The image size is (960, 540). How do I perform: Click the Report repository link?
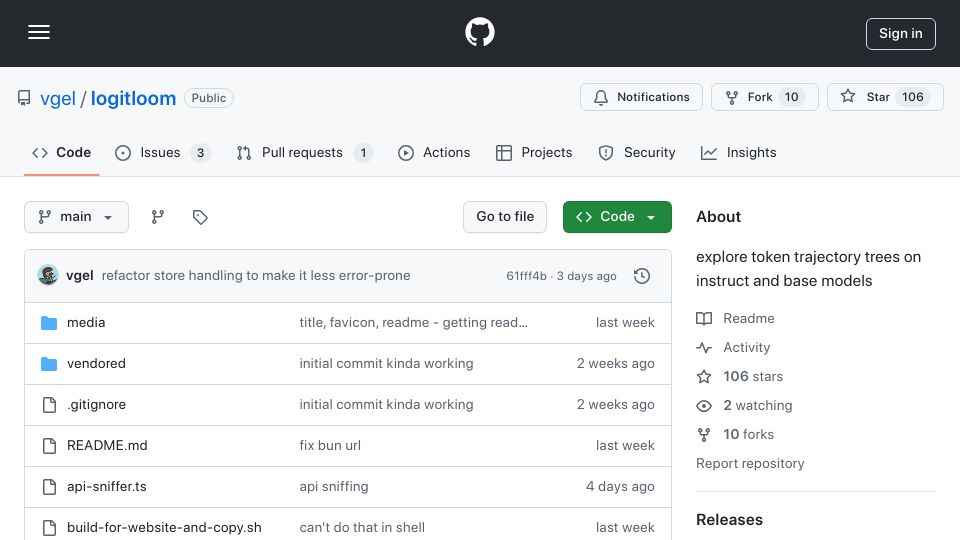pyautogui.click(x=750, y=463)
